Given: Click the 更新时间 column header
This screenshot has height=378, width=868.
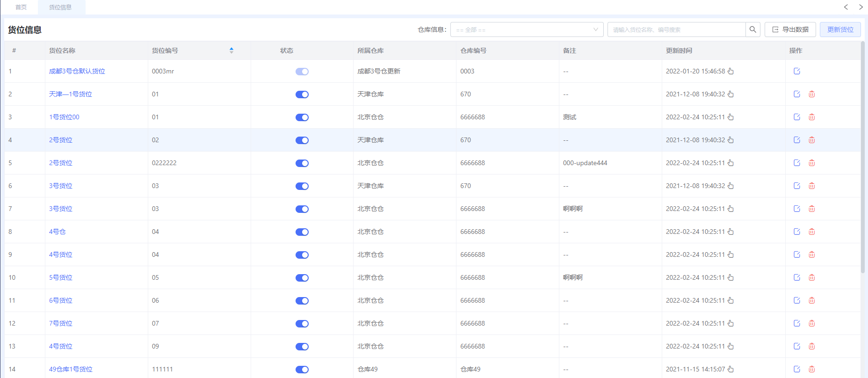Looking at the screenshot, I should pyautogui.click(x=679, y=51).
